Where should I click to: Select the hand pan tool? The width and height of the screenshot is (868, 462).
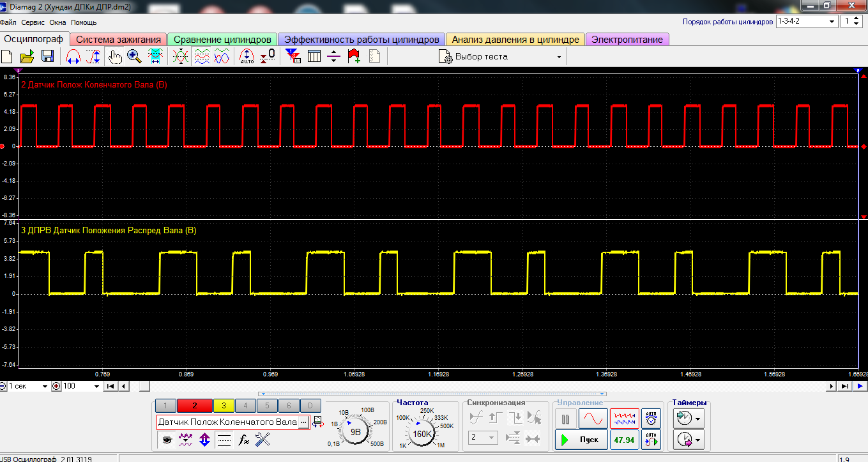pos(115,56)
